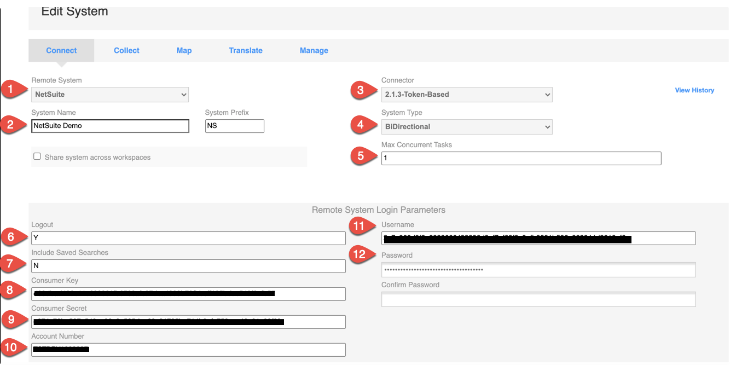This screenshot has width=741, height=374.
Task: Click the Logout input field
Action: 189,238
